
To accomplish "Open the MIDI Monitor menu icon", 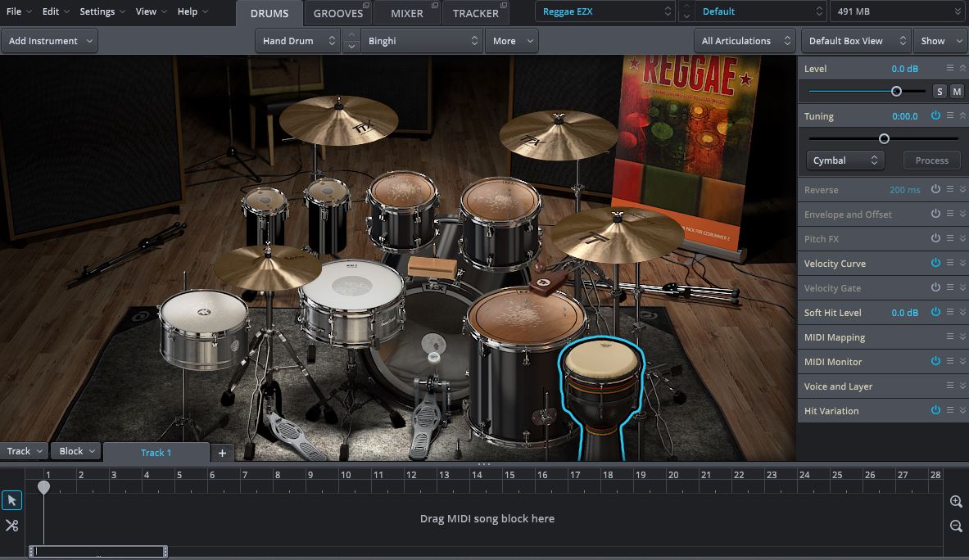I will (950, 361).
